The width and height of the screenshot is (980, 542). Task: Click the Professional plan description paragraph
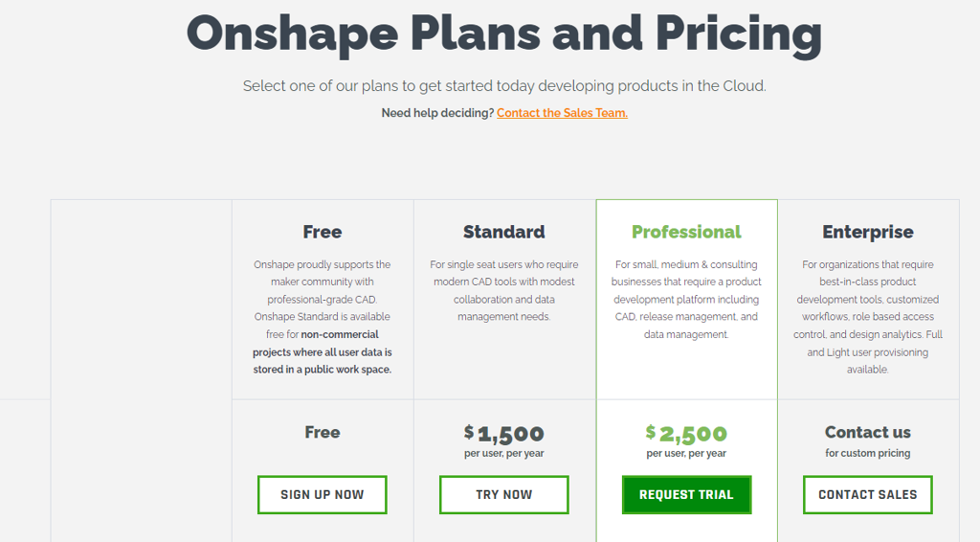(686, 300)
